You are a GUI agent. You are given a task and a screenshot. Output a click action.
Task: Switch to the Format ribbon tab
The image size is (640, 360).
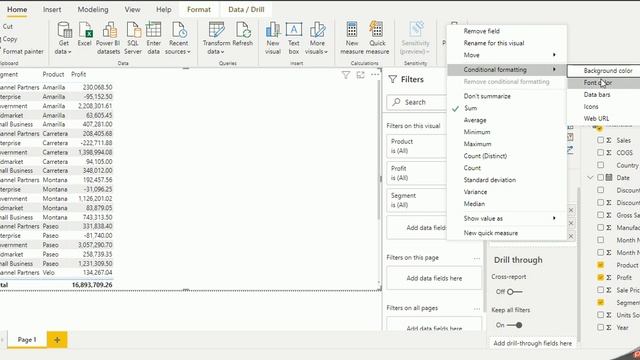(x=199, y=9)
